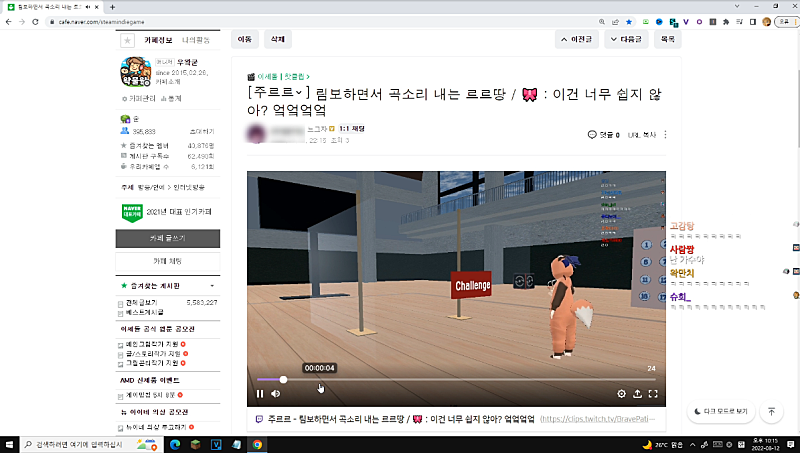
Task: Show hidden system tray icons chevron
Action: 692,445
